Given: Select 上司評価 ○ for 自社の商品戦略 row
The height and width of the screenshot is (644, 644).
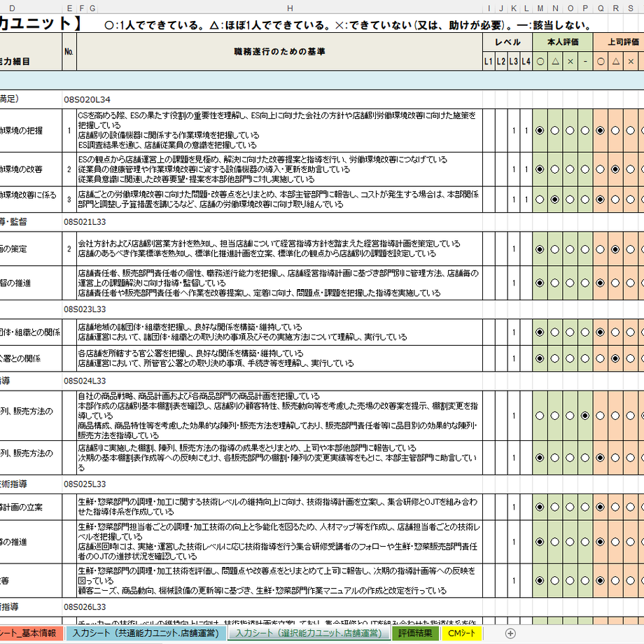Looking at the screenshot, I should pos(600,416).
